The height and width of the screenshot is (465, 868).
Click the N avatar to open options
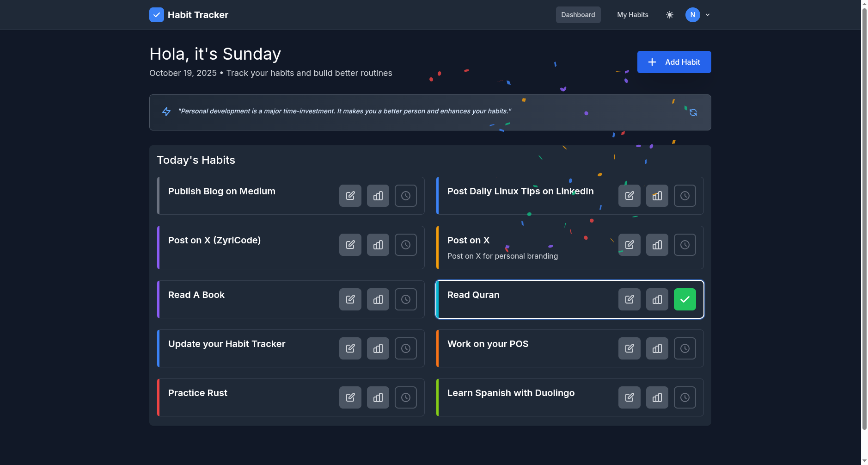point(692,14)
